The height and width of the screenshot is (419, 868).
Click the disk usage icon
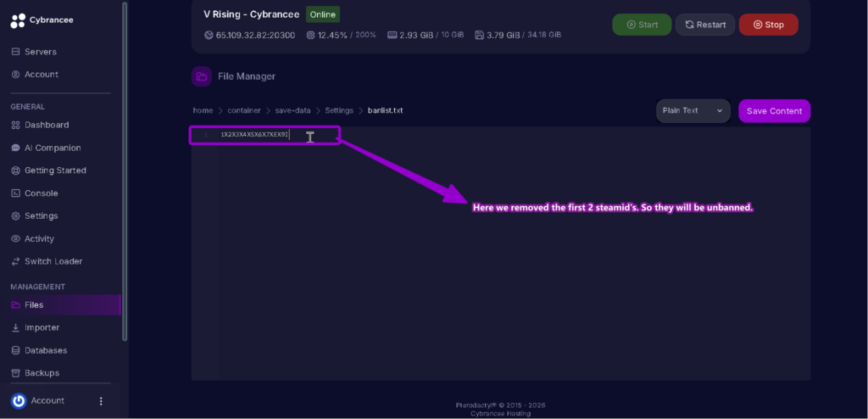(480, 35)
